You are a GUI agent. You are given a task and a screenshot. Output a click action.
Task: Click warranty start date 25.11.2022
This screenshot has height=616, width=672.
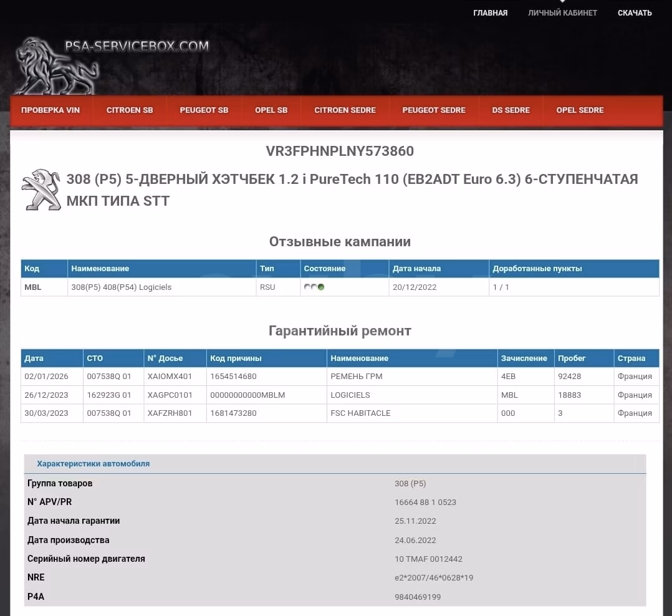(415, 521)
